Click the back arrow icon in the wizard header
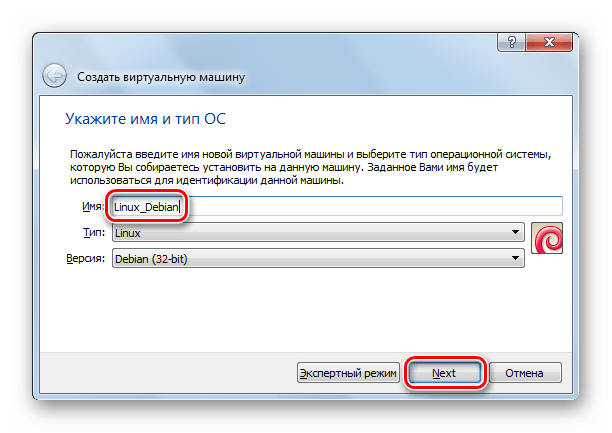The width and height of the screenshot is (612, 433). pos(54,76)
